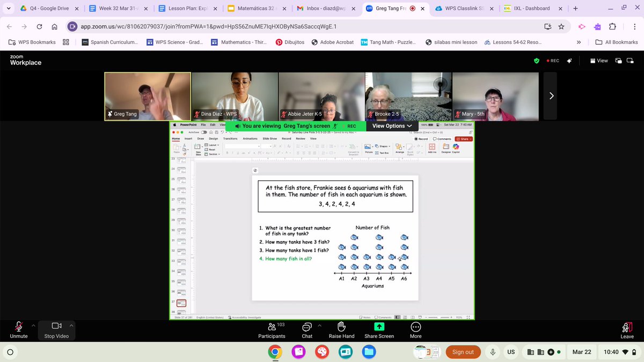The image size is (644, 362).
Task: Click the install app icon in address bar
Action: [x=547, y=26]
